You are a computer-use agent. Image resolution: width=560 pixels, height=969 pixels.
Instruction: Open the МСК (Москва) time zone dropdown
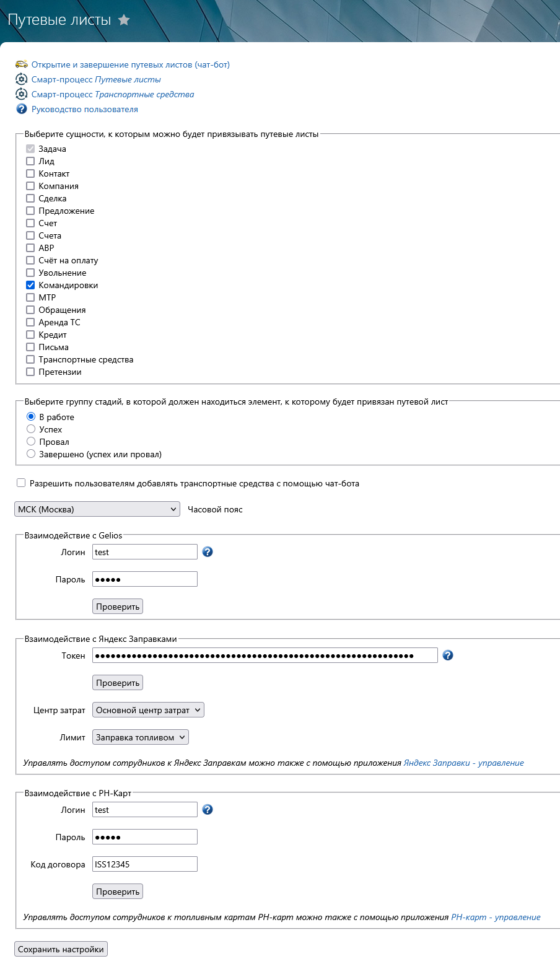(97, 509)
